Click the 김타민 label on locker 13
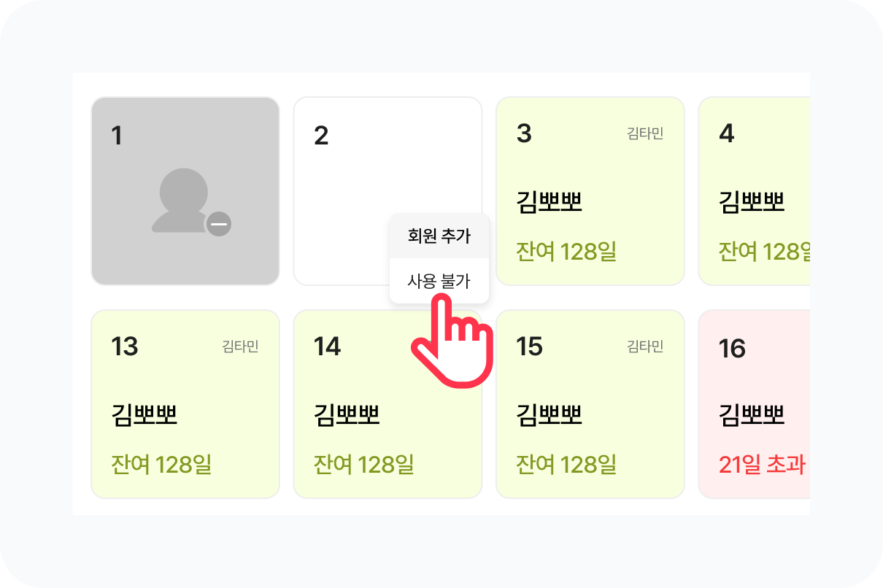The image size is (883, 588). 240,347
